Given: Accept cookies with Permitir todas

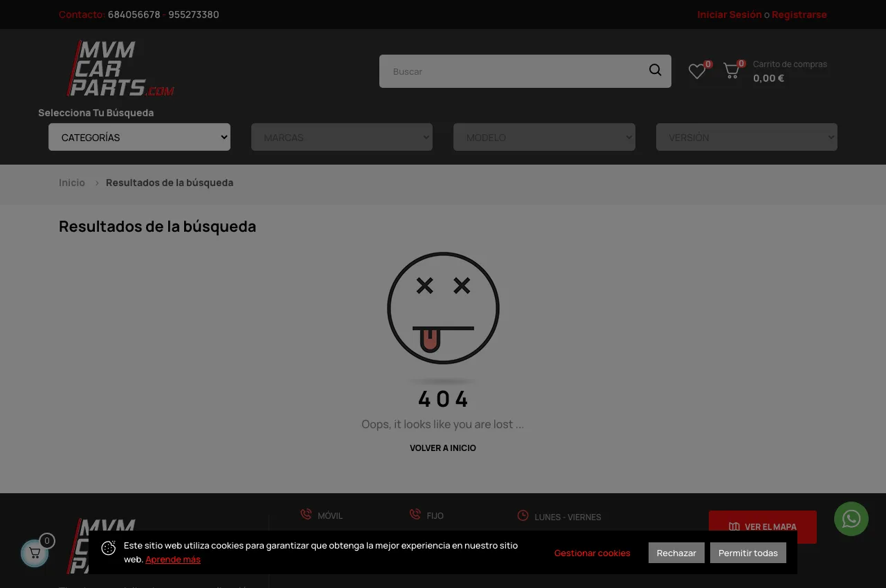Looking at the screenshot, I should [748, 553].
